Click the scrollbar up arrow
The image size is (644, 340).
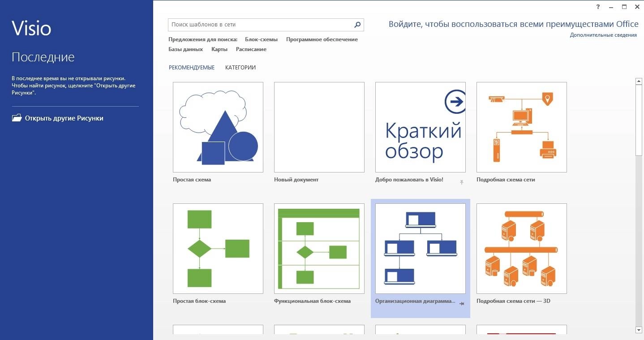coord(639,81)
